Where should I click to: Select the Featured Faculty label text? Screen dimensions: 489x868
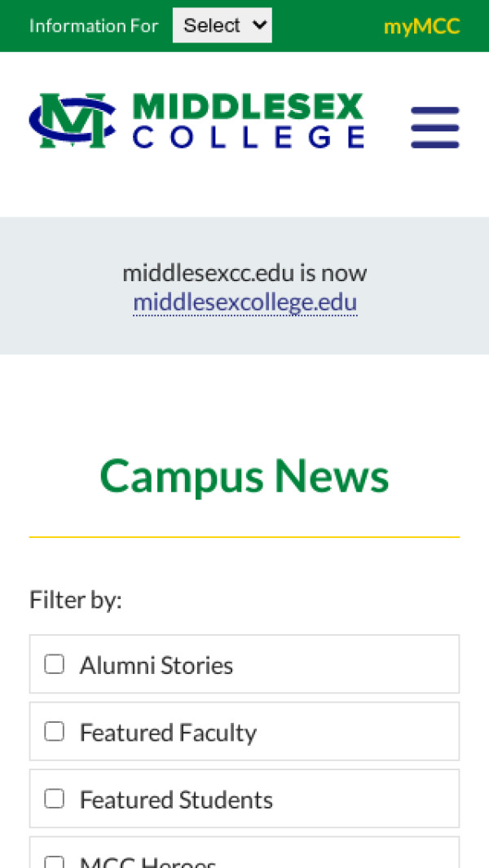pyautogui.click(x=168, y=733)
